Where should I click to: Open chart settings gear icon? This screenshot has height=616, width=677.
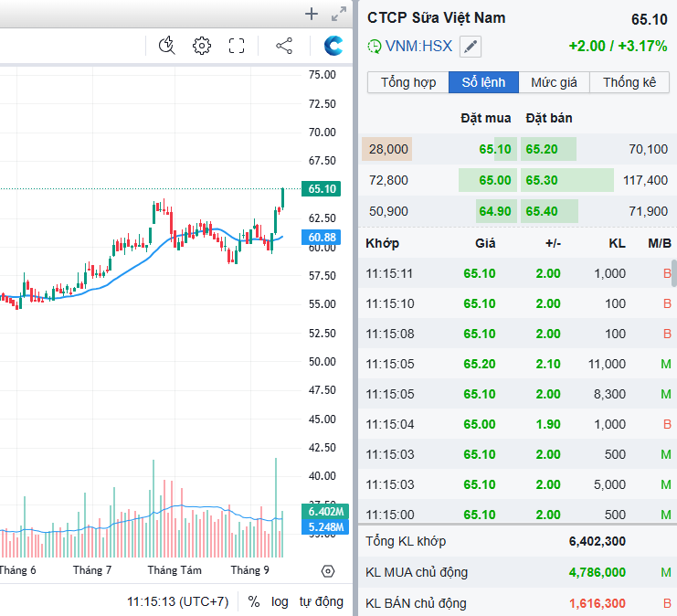(202, 46)
